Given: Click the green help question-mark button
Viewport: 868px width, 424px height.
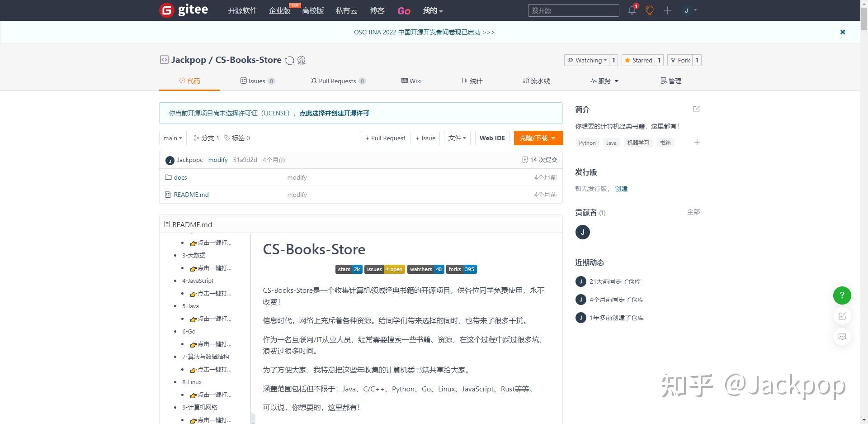Looking at the screenshot, I should (x=842, y=295).
